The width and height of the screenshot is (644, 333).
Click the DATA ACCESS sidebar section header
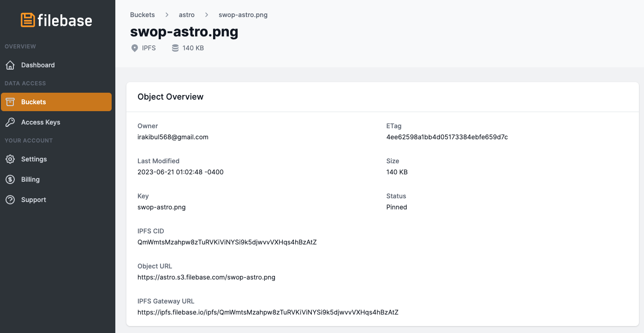coord(25,83)
